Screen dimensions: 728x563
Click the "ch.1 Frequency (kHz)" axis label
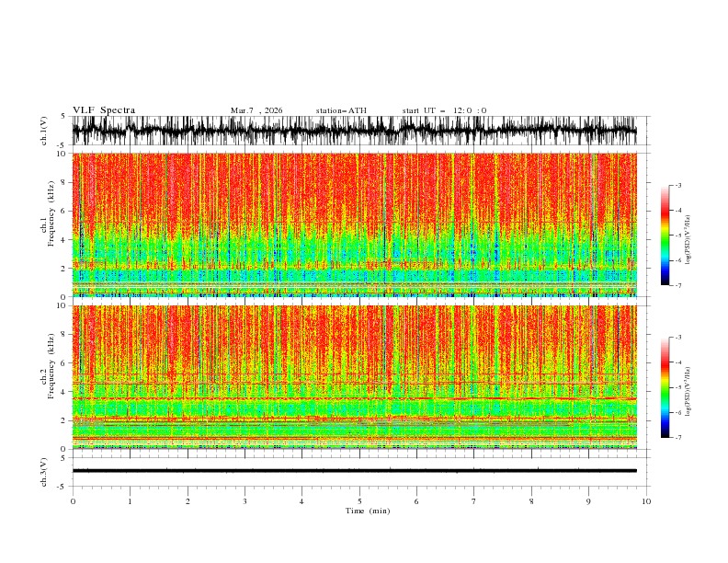[48, 213]
